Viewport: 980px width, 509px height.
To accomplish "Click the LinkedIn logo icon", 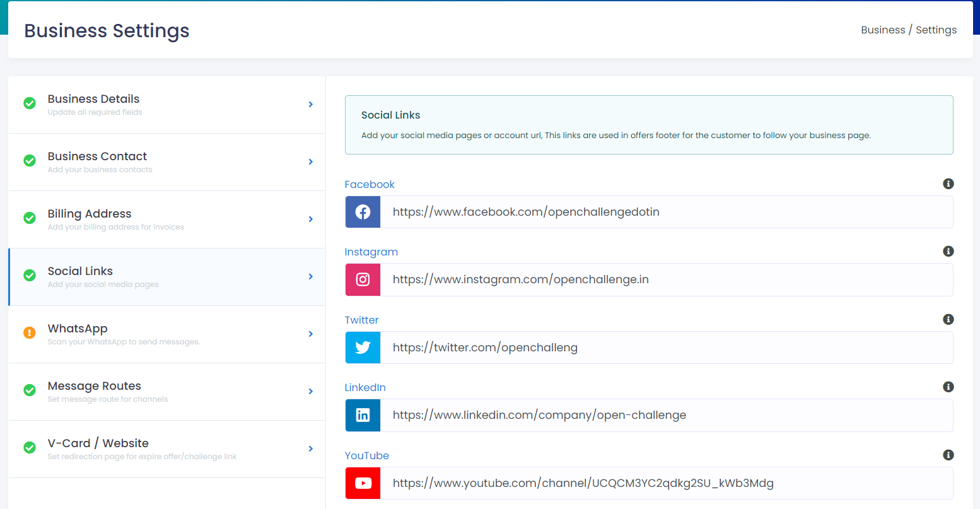I will pos(363,415).
